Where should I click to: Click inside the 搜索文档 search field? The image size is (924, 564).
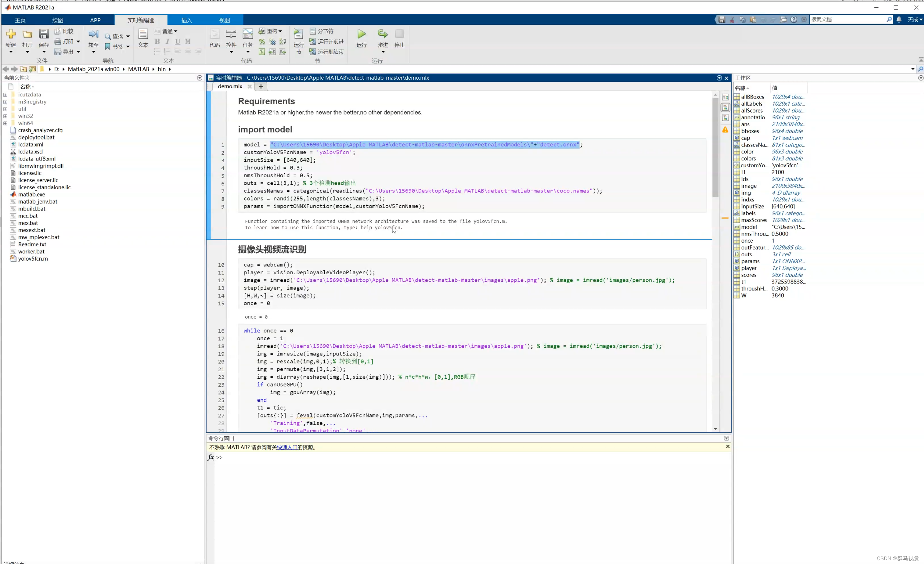pyautogui.click(x=847, y=19)
